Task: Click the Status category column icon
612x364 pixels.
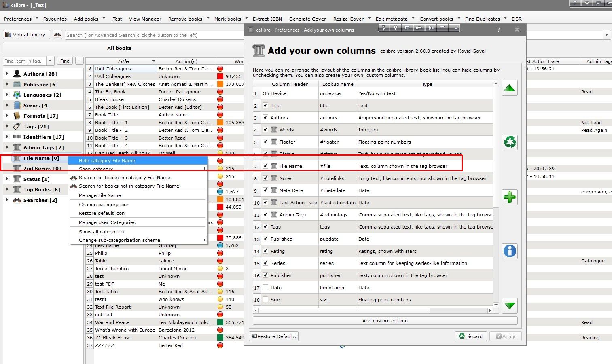Action: click(17, 179)
